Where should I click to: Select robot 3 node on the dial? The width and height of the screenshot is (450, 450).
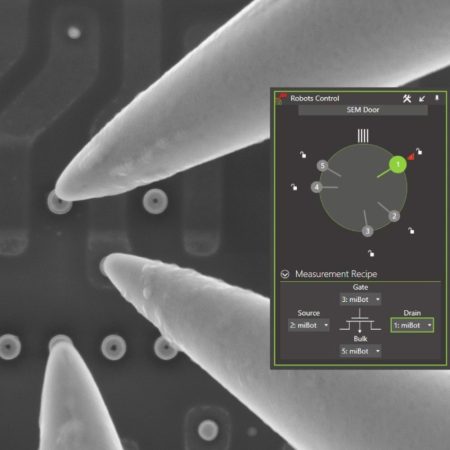368,231
